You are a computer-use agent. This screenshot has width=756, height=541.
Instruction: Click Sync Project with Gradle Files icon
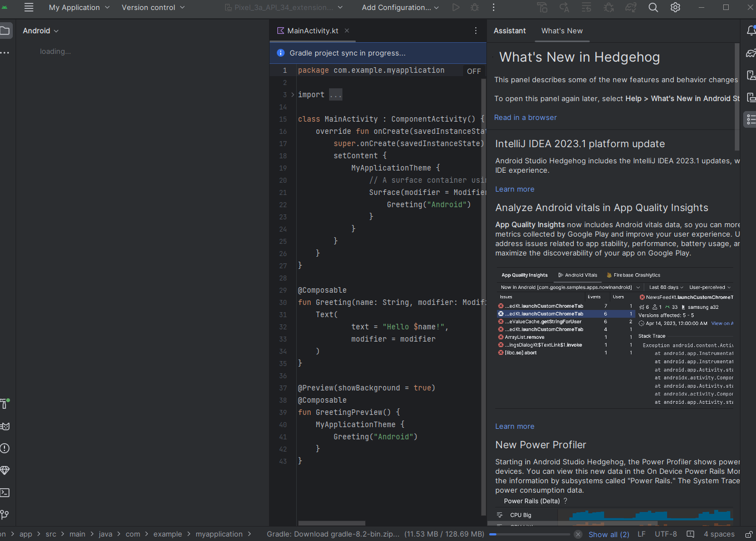tap(631, 7)
